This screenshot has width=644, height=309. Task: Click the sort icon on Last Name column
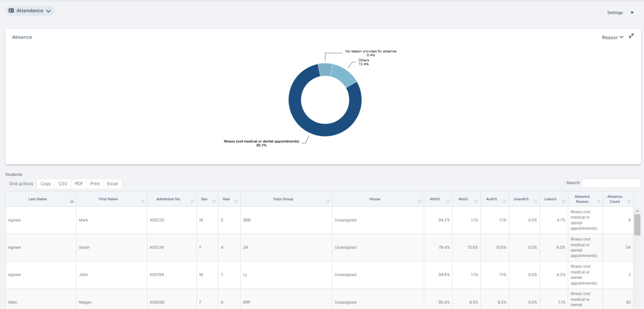72,200
